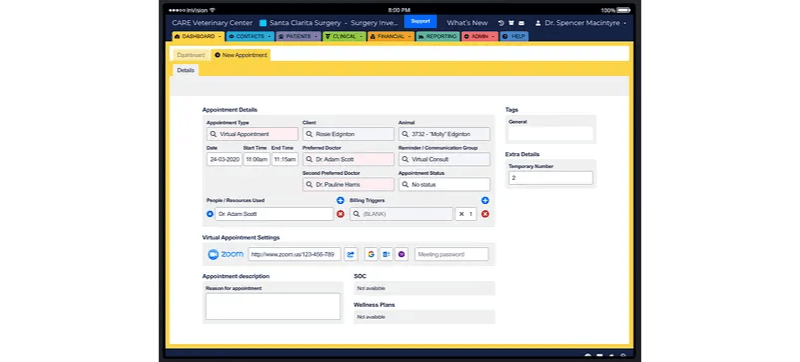Open the mail envelope icon in header

(x=521, y=23)
